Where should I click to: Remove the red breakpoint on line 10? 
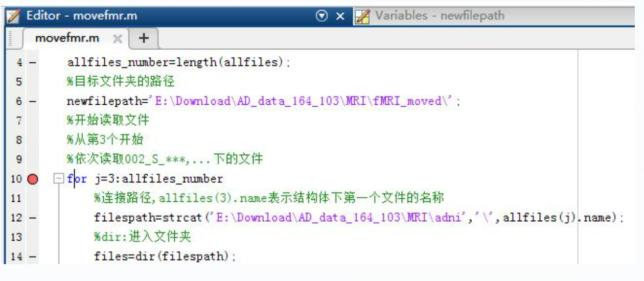click(x=32, y=179)
